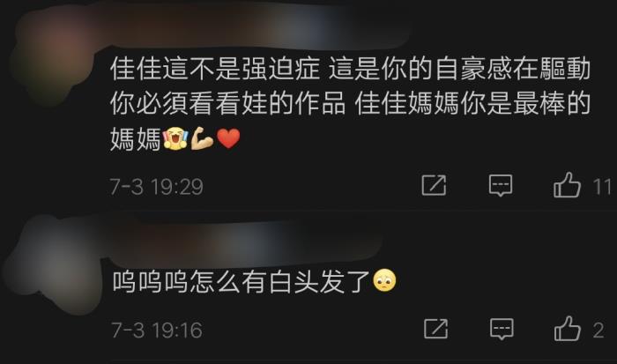Share the comment posted at 7-3 19:29
Image resolution: width=617 pixels, height=364 pixels.
point(434,185)
